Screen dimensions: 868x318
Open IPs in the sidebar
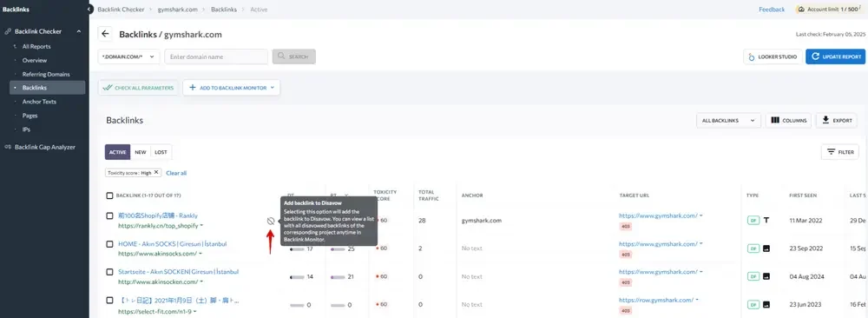26,129
